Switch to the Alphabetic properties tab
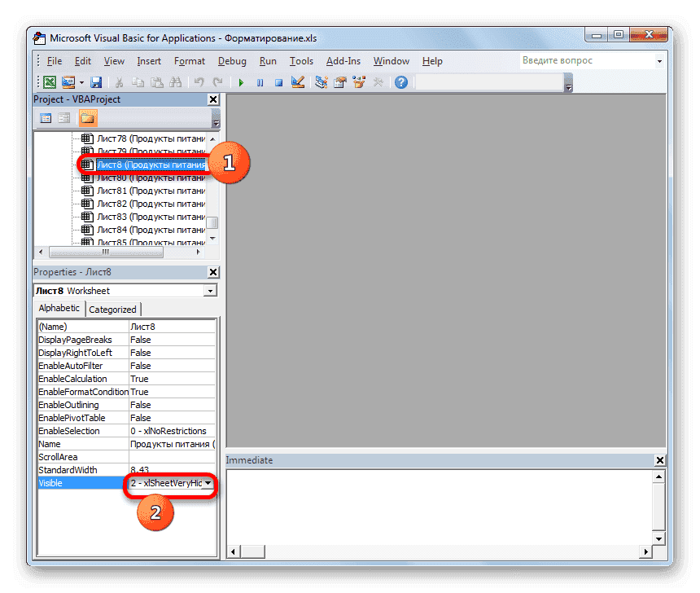The height and width of the screenshot is (593, 700). tap(58, 308)
